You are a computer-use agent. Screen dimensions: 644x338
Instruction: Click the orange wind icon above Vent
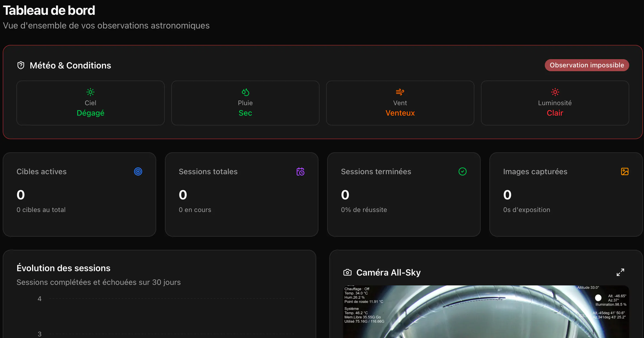(x=400, y=92)
